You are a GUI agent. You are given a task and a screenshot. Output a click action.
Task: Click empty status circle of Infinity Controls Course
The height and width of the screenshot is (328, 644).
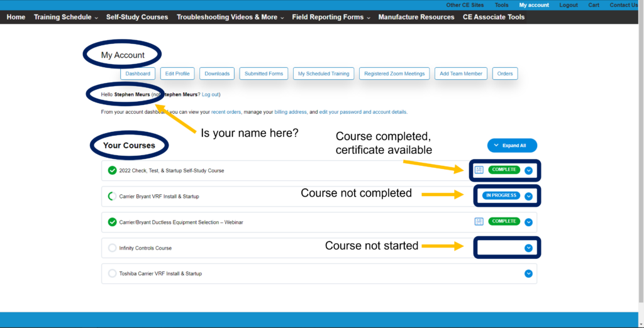[112, 248]
